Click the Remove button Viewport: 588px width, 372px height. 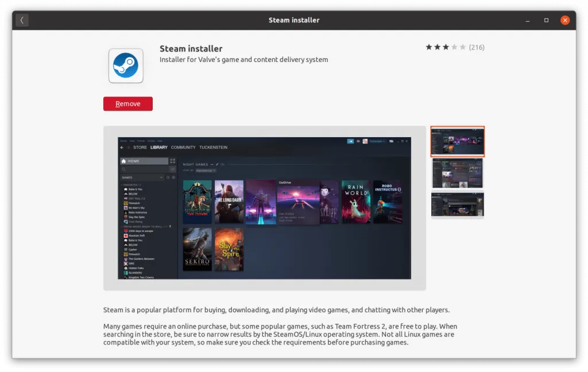pos(128,104)
